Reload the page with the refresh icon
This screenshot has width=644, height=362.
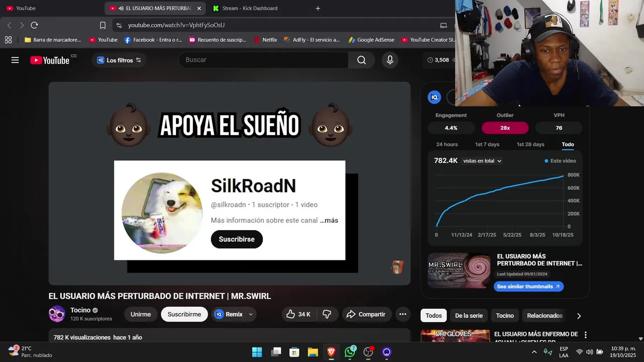click(x=34, y=25)
